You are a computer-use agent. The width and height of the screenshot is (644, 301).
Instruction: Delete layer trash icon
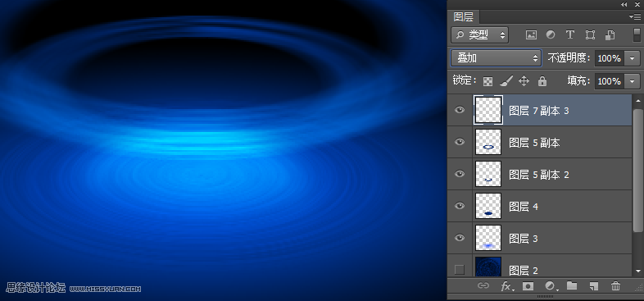(615, 285)
